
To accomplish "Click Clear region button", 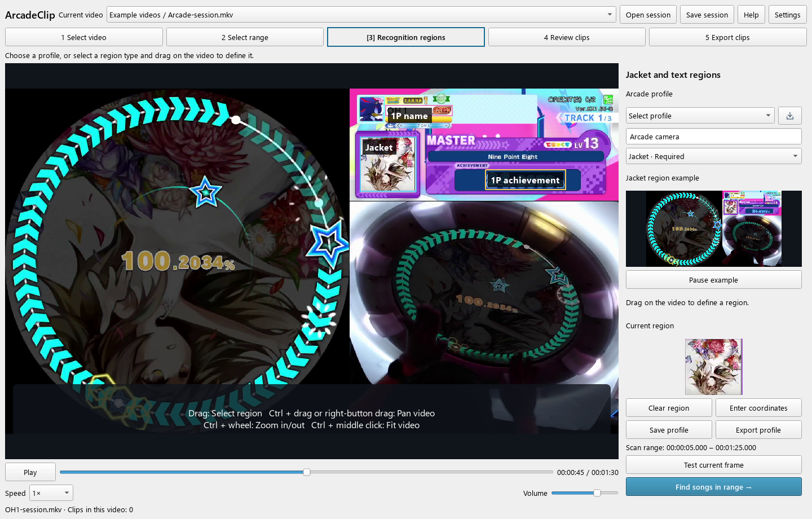I will click(x=669, y=408).
